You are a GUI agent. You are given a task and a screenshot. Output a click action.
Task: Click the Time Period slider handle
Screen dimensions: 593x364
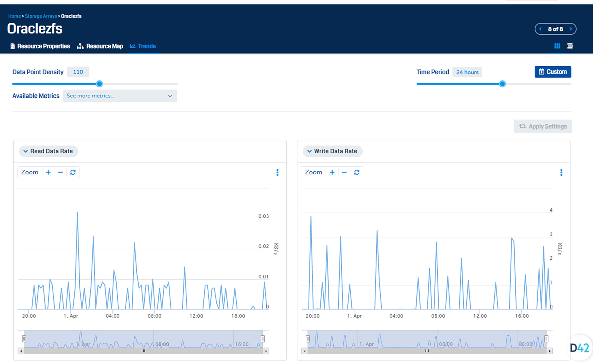click(502, 84)
